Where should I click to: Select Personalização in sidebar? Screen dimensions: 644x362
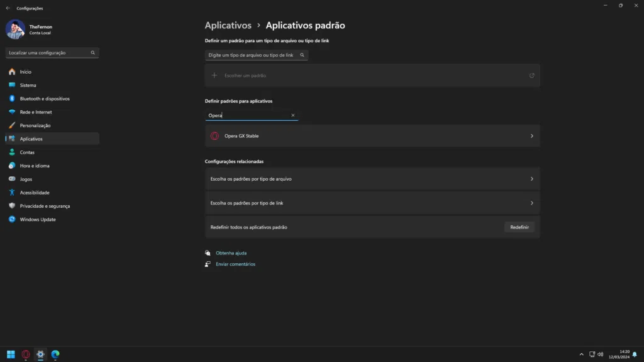coord(52,125)
